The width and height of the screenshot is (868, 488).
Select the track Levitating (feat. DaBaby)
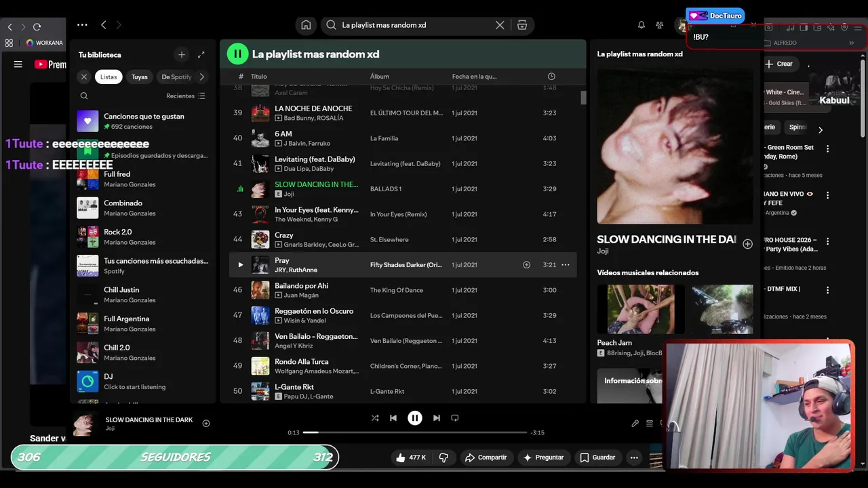pyautogui.click(x=403, y=163)
